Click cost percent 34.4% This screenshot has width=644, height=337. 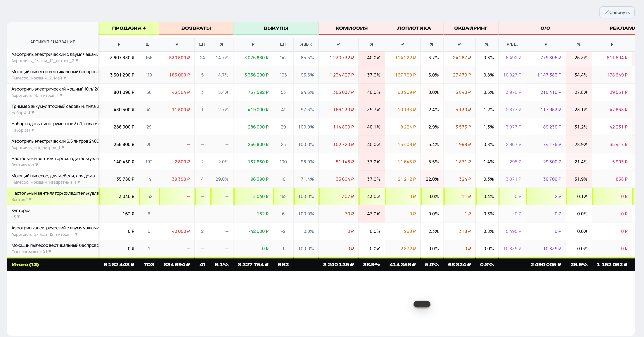point(581,75)
